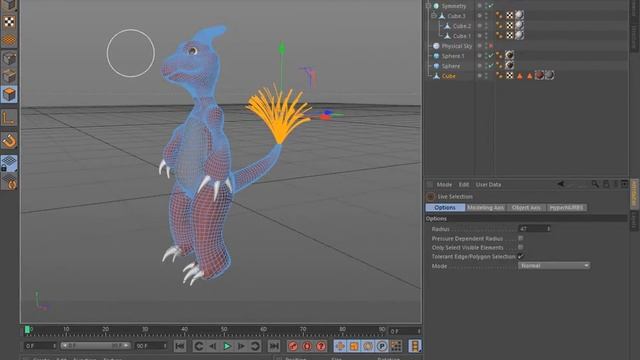
Task: Switch to the Modeling Axis tab
Action: [485, 207]
